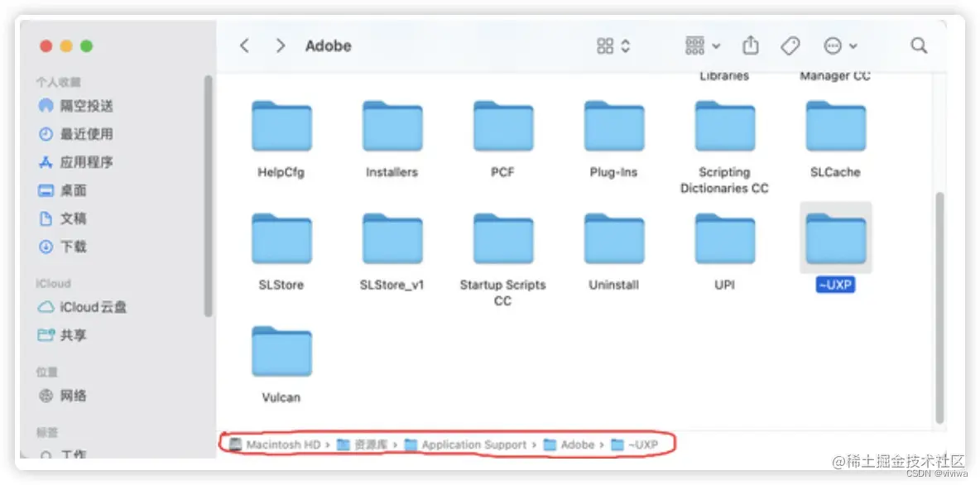Go back with the left chevron
Screen dimensions: 980x485
tap(244, 46)
